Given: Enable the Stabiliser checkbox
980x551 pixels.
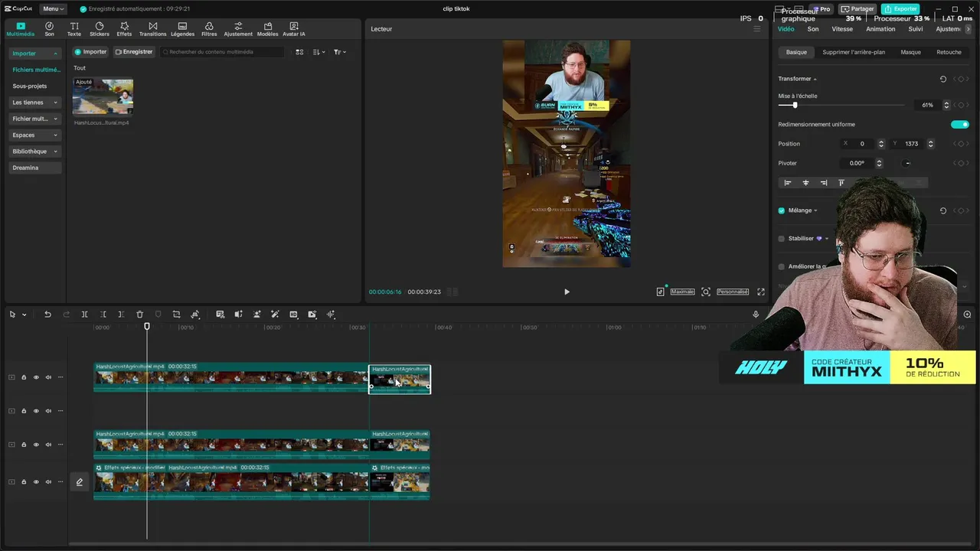Looking at the screenshot, I should [782, 239].
